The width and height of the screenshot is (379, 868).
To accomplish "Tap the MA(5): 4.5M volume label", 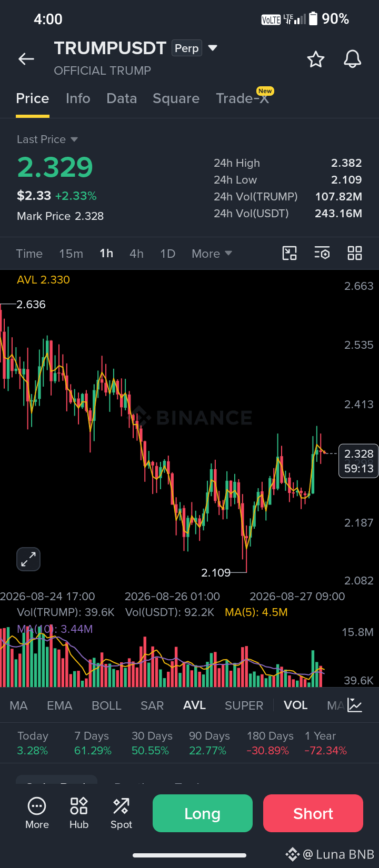I will [256, 612].
